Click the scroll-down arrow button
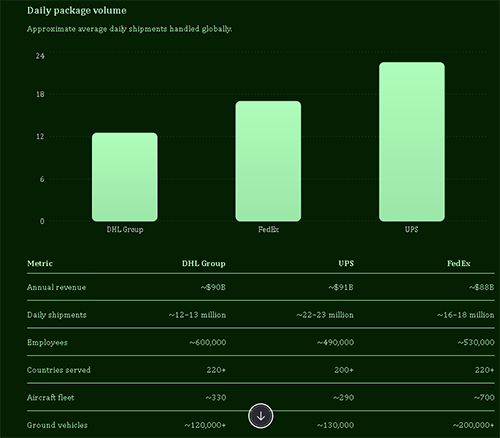This screenshot has width=500, height=438. (x=261, y=416)
